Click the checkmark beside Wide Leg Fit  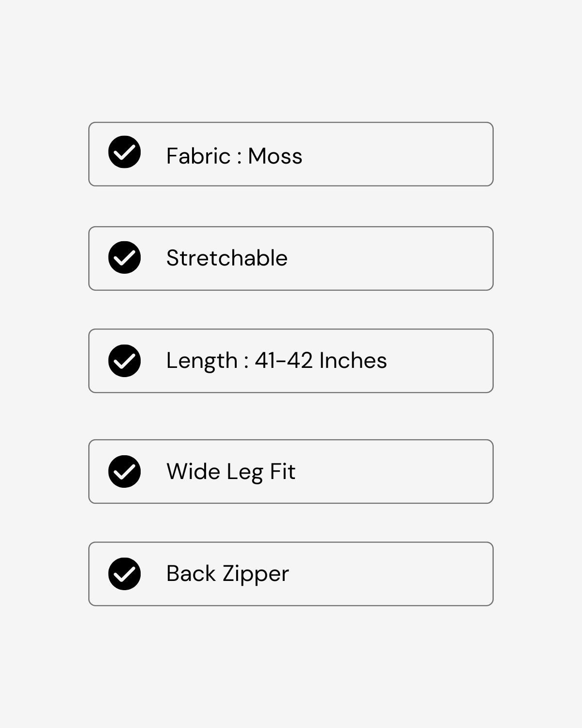pyautogui.click(x=125, y=472)
